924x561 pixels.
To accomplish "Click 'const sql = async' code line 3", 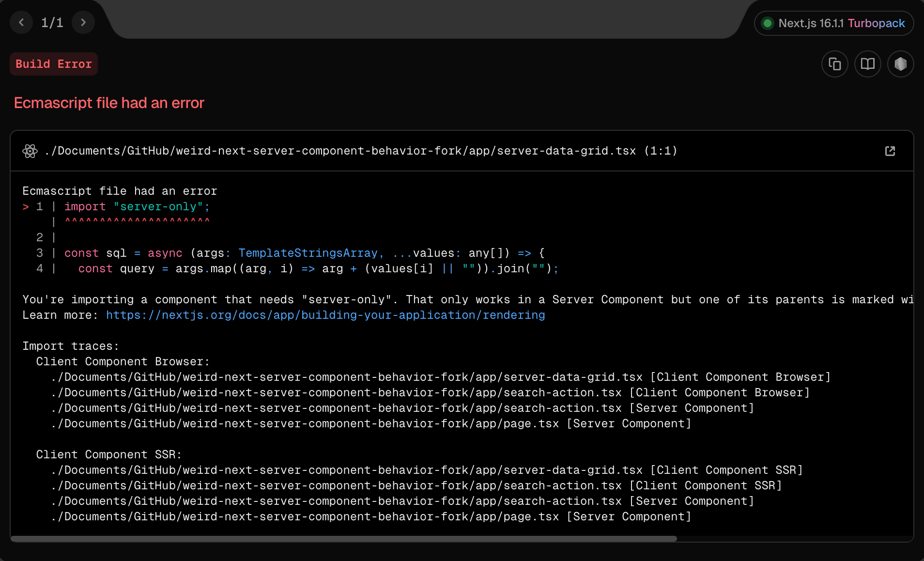I will click(x=305, y=253).
